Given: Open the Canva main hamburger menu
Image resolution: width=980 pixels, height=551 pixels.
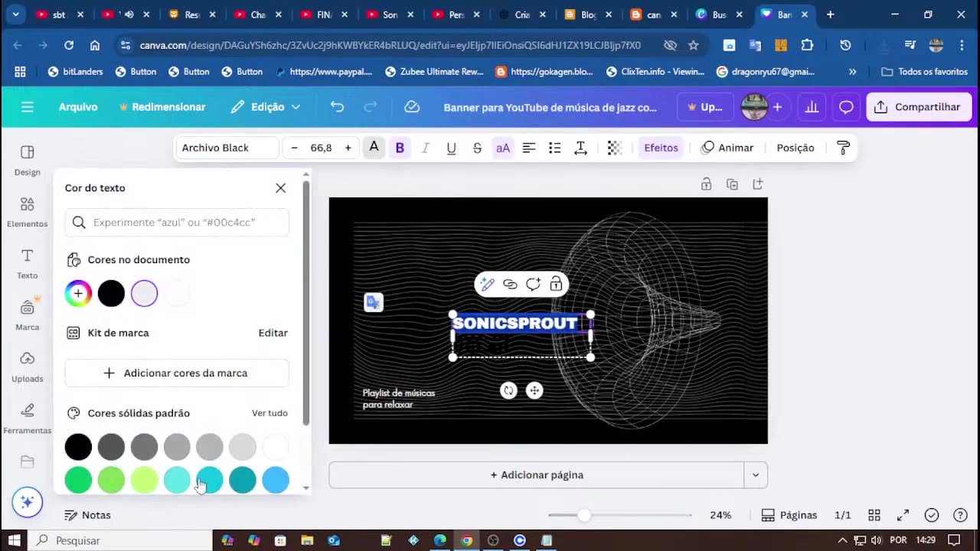Looking at the screenshot, I should point(28,107).
